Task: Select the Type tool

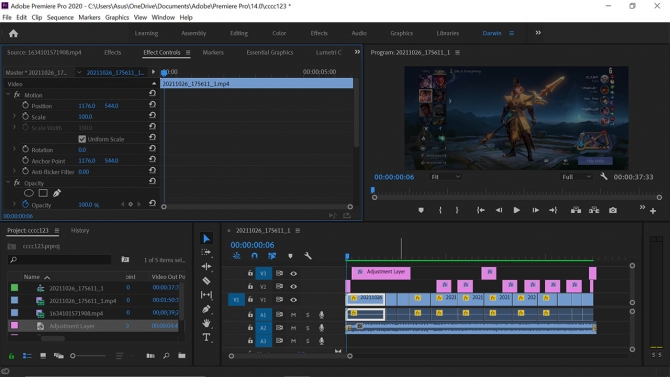Action: 206,337
